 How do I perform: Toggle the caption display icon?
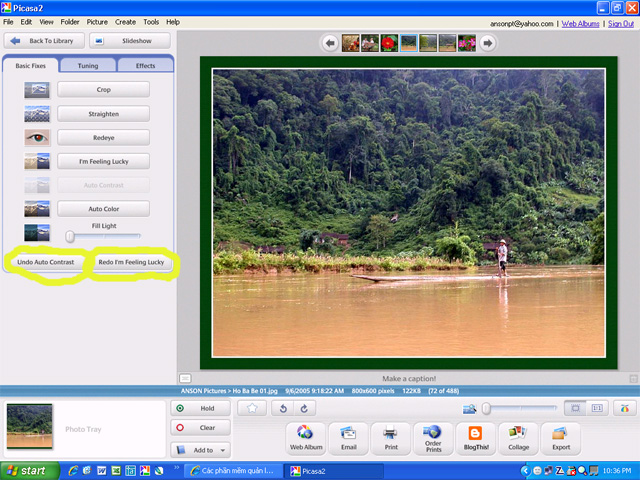[x=185, y=378]
